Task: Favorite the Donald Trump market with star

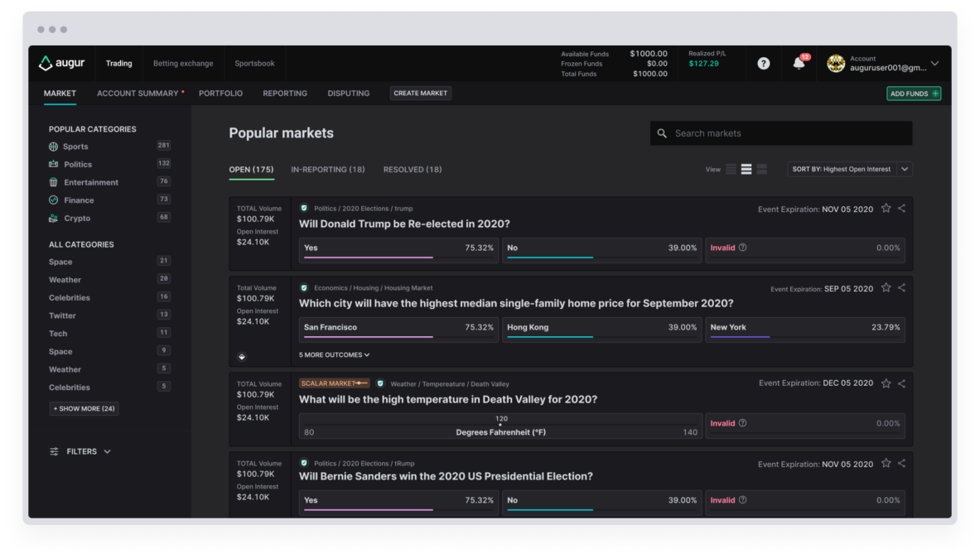Action: [x=886, y=209]
